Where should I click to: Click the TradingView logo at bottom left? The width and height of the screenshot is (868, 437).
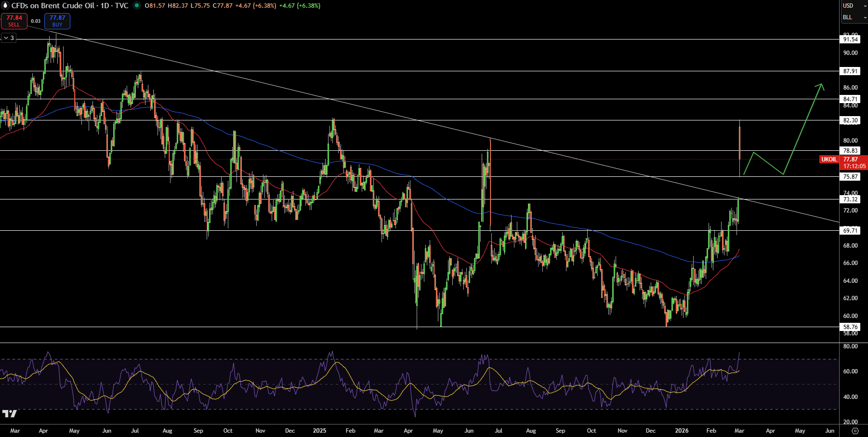[10, 413]
